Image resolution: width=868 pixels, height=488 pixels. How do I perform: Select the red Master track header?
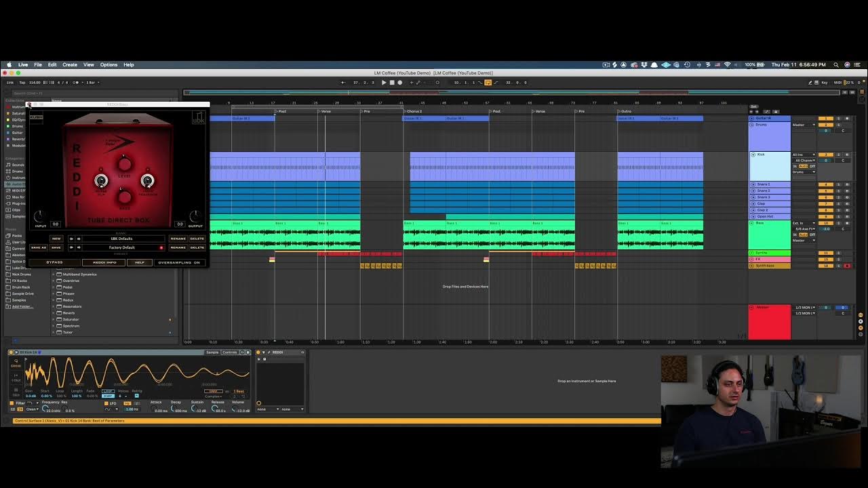click(x=770, y=322)
